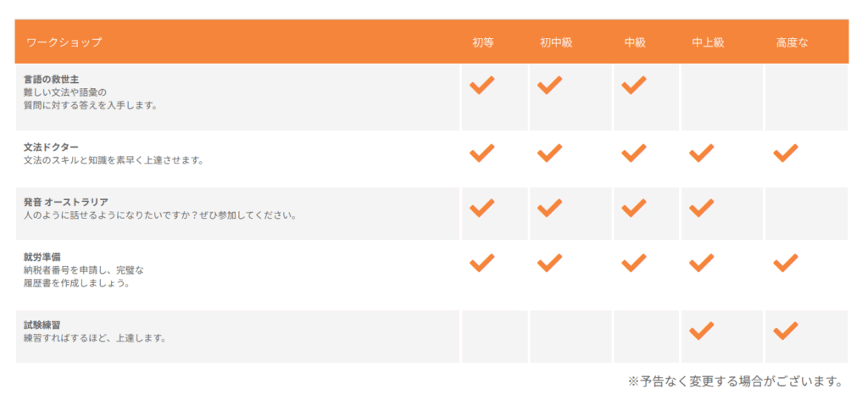Click the 初中級 level column header

tap(556, 42)
